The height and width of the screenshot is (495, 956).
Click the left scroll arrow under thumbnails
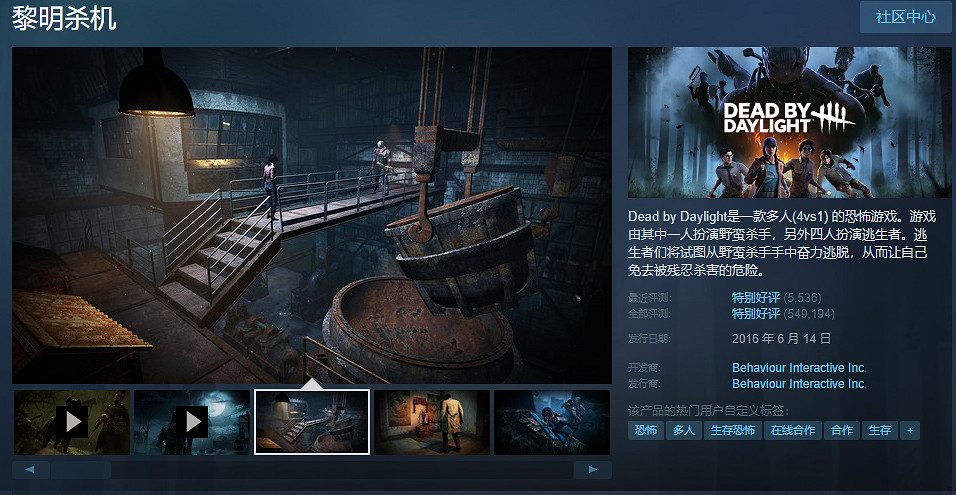pyautogui.click(x=30, y=469)
